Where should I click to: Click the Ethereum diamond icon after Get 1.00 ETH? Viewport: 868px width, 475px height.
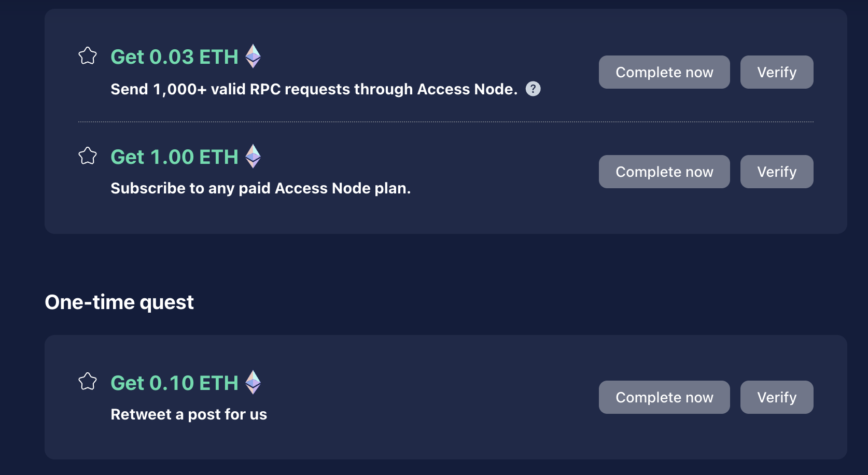click(253, 156)
